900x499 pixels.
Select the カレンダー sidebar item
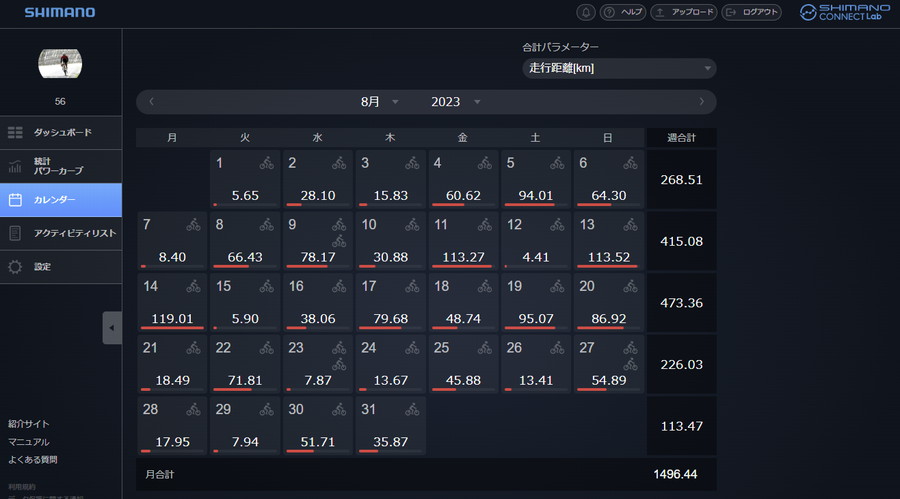pos(61,200)
